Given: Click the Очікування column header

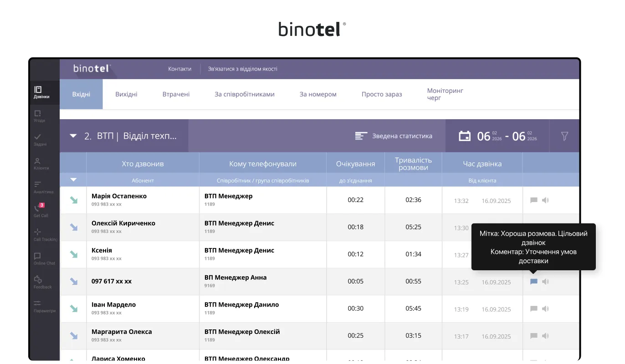Looking at the screenshot, I should click(355, 164).
